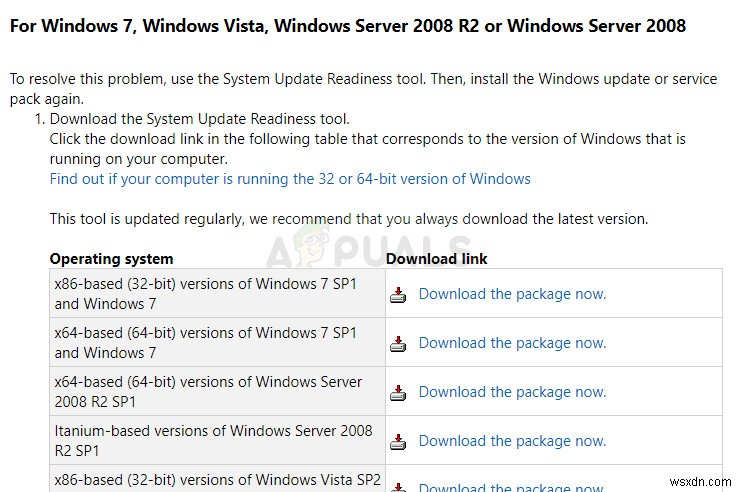743x492 pixels.
Task: Select the x64-based Server 2008 R2 SP1 cell
Action: (208, 392)
